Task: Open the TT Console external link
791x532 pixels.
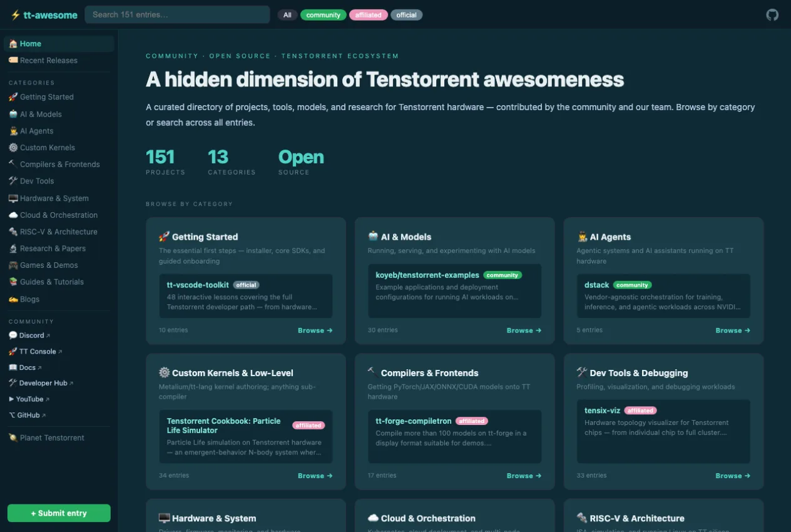Action: click(x=35, y=352)
